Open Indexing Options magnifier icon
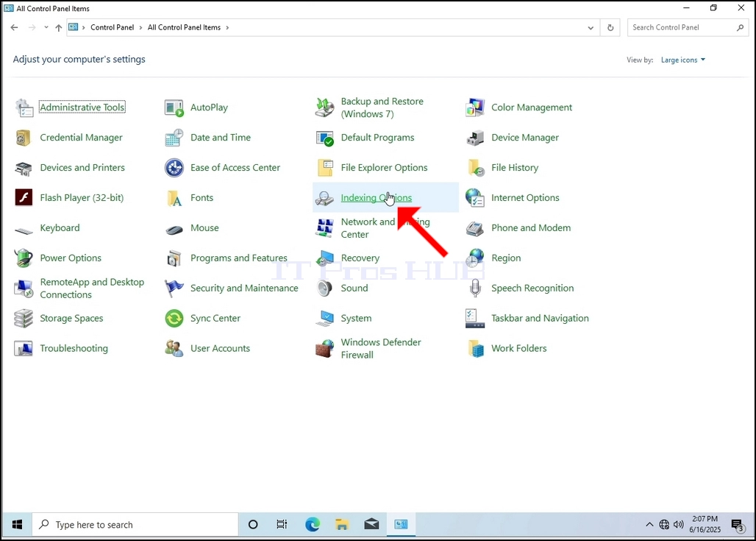 tap(324, 198)
